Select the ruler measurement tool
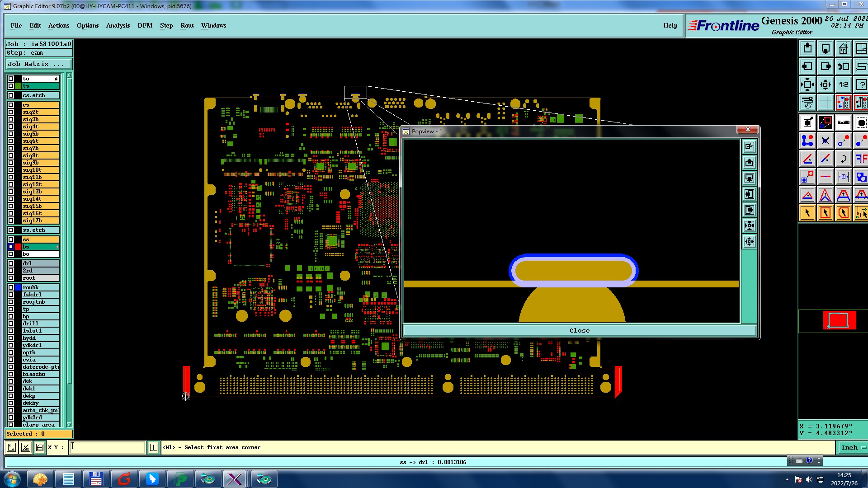Image resolution: width=868 pixels, height=488 pixels. click(x=843, y=122)
